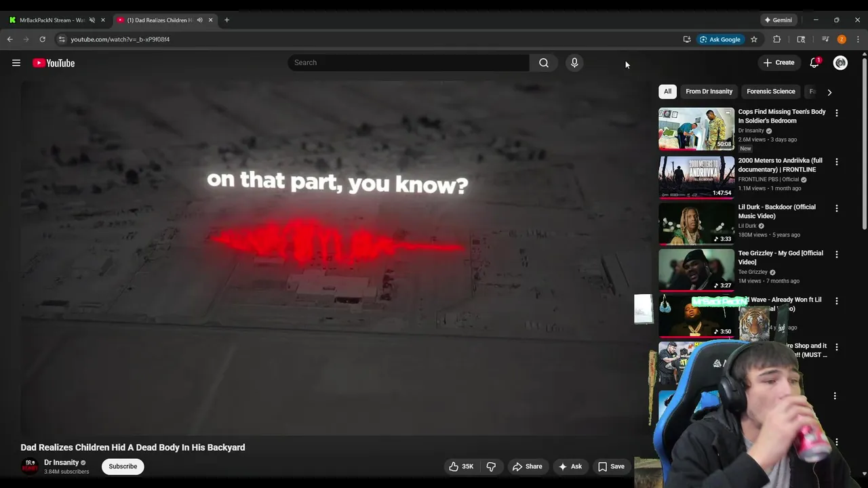Go forward in browser history
Screen dimensions: 868x488
(x=26, y=39)
